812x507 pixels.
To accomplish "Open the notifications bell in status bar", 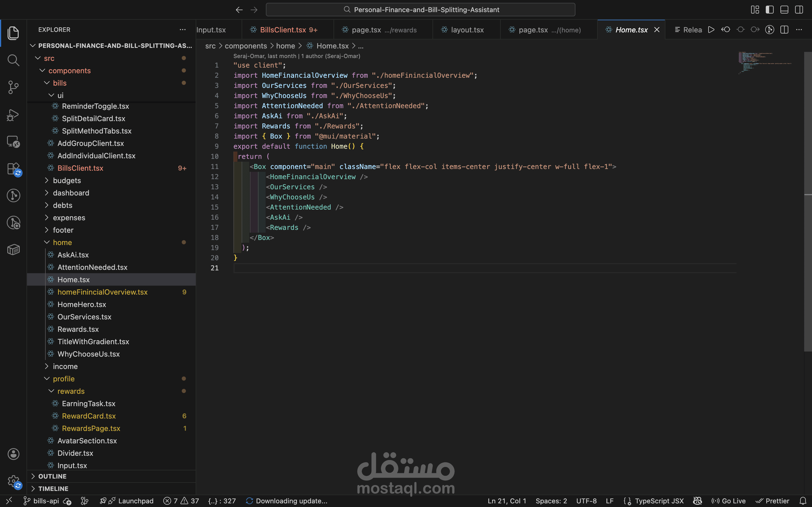I will [803, 501].
